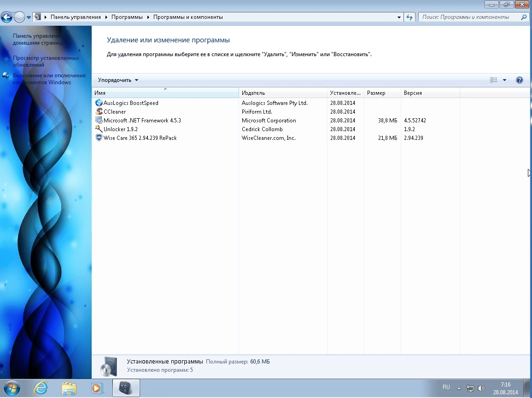Click version 4.5.52742
The width and height of the screenshot is (532, 398).
(415, 121)
